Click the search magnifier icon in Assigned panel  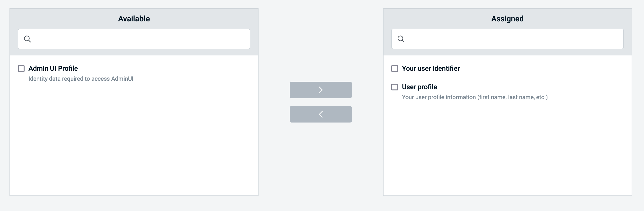[401, 39]
